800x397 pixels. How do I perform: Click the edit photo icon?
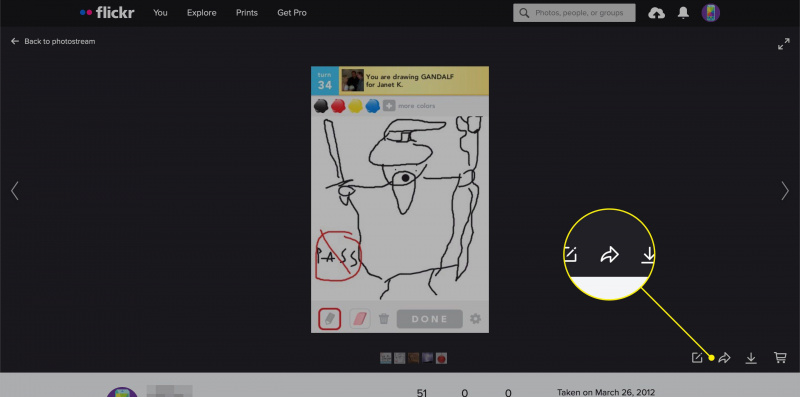click(697, 358)
